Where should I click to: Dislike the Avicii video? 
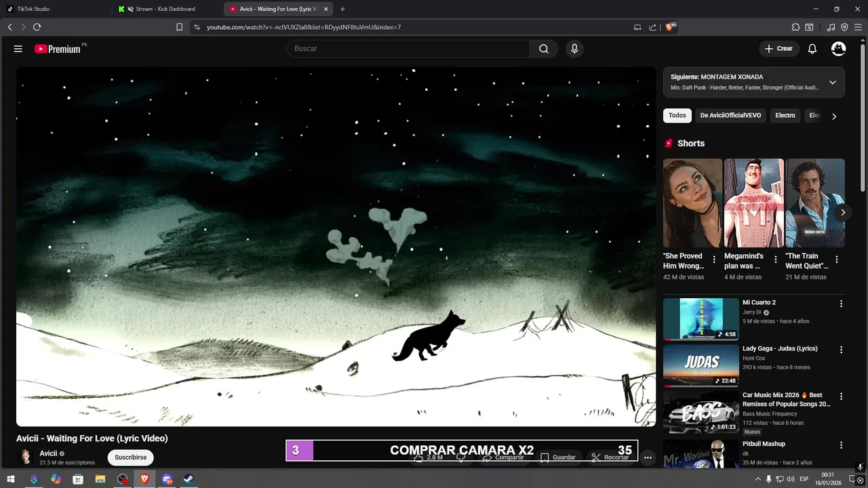461,457
